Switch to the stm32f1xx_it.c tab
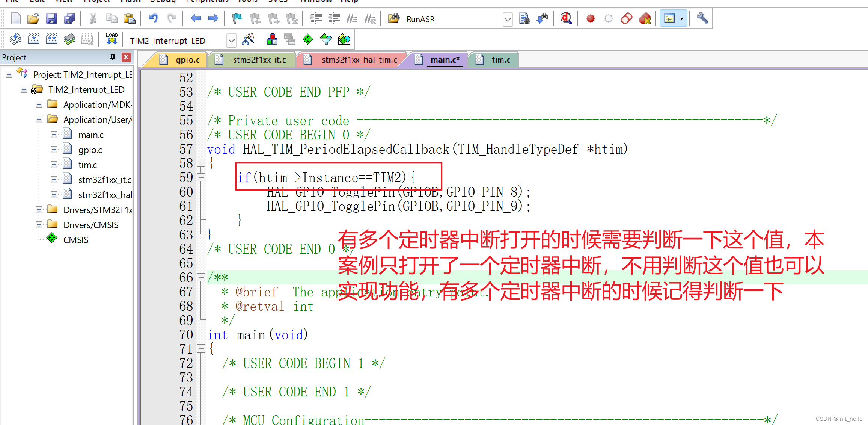The width and height of the screenshot is (868, 425). 259,60
